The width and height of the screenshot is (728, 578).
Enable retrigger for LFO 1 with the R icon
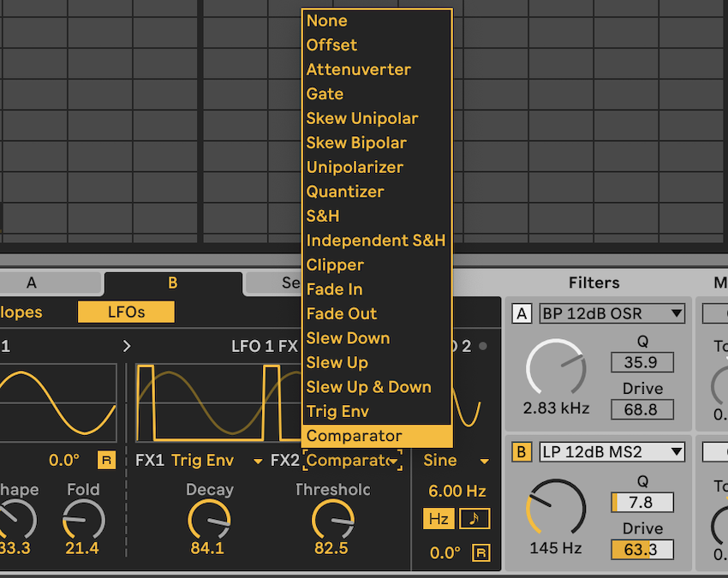[x=107, y=460]
